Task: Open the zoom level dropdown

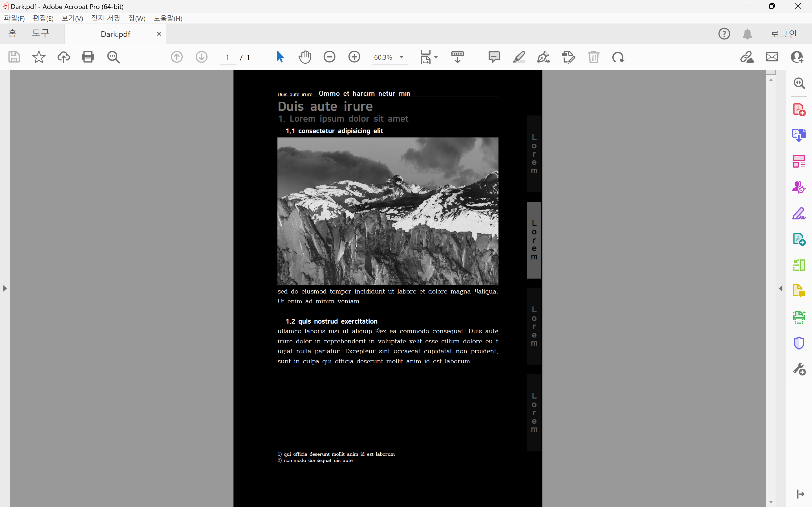Action: (x=401, y=57)
